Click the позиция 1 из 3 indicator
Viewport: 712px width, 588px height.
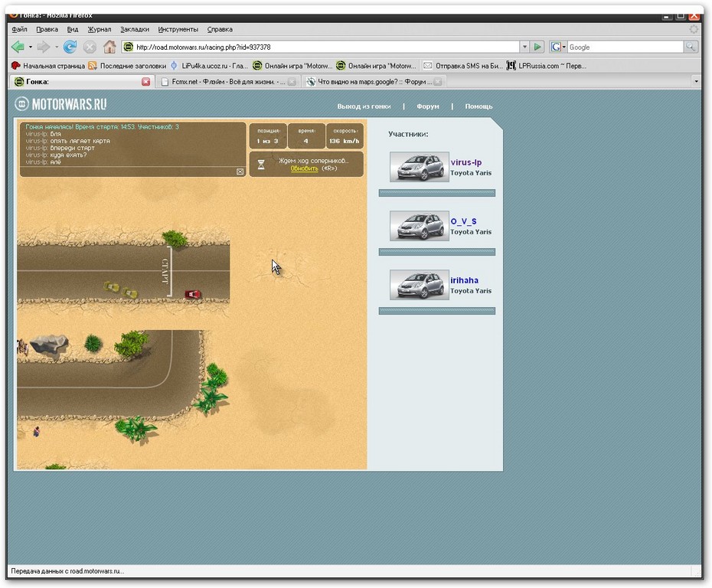pos(269,136)
